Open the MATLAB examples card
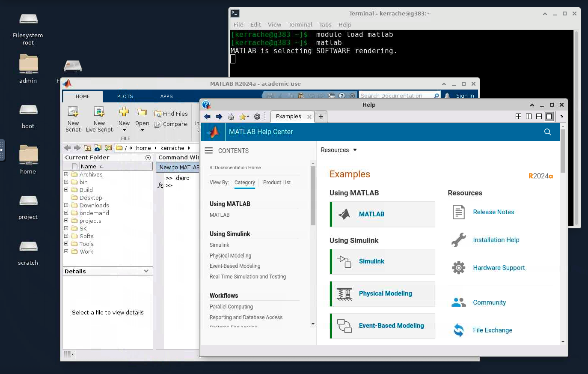588x374 pixels. [383, 214]
